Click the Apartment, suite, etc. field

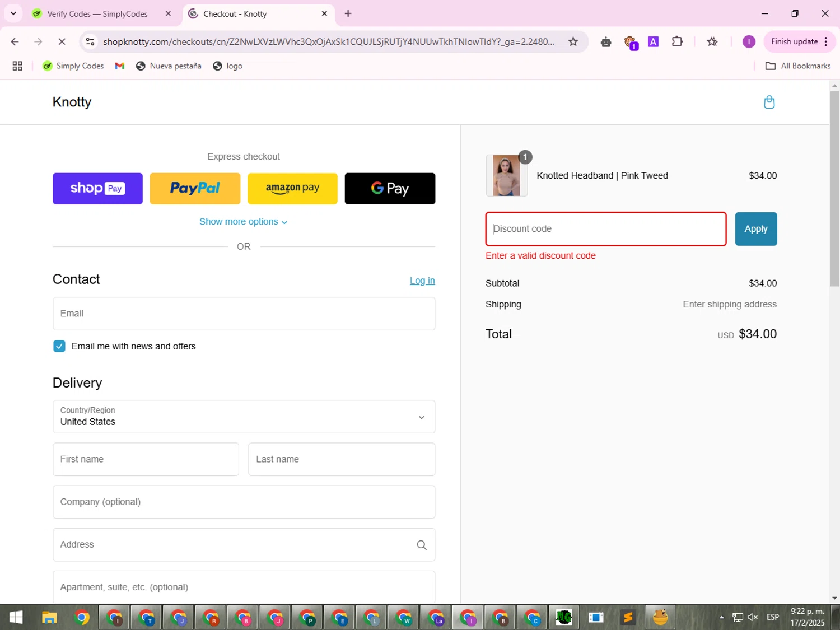[x=244, y=587]
